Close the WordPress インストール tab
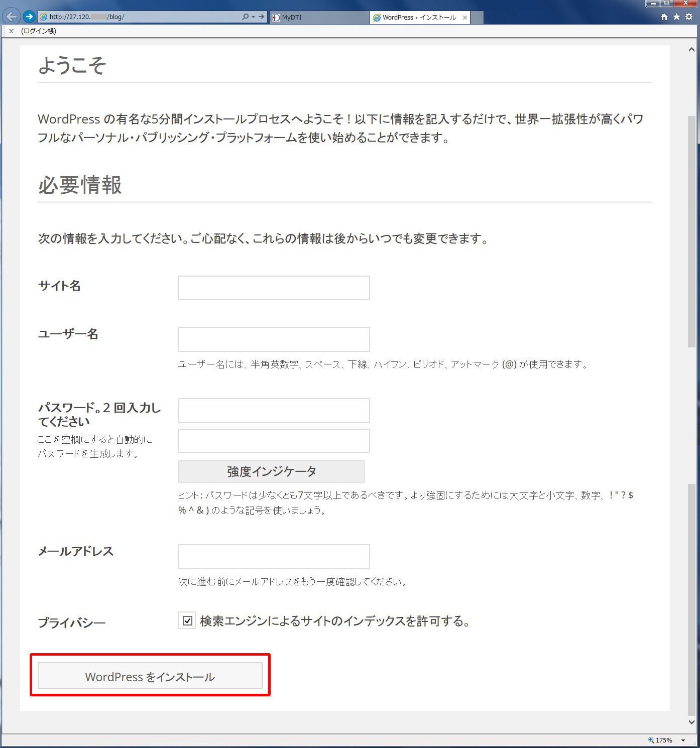Screen dimensions: 700x748 465,18
